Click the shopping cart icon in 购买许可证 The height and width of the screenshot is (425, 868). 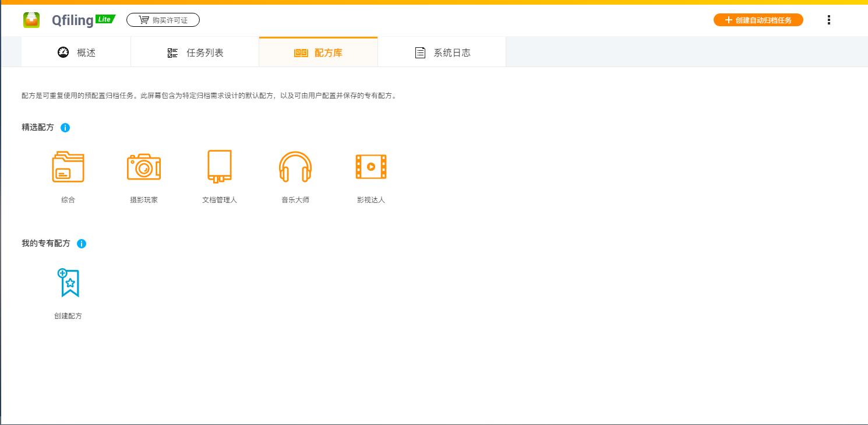[145, 19]
